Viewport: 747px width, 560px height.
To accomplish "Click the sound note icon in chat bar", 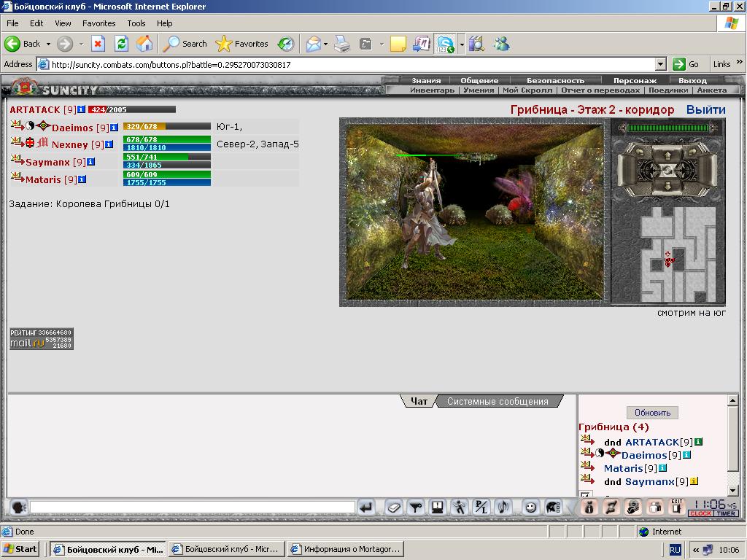I will (503, 507).
